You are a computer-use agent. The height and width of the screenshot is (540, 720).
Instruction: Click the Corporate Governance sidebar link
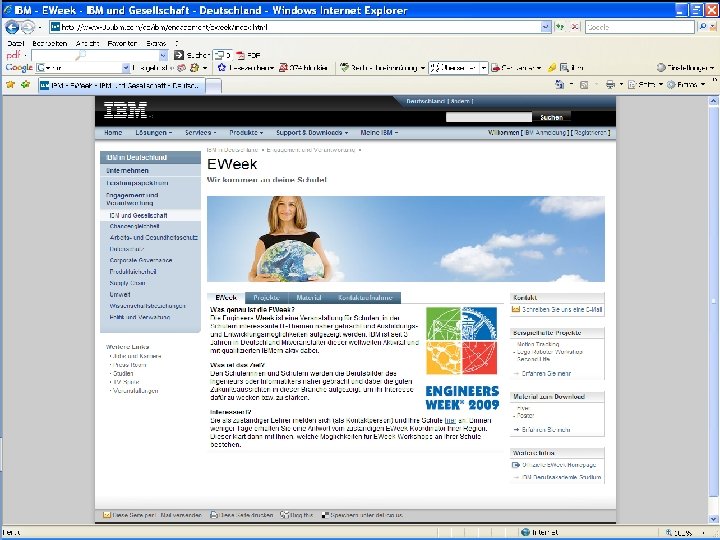click(x=141, y=260)
